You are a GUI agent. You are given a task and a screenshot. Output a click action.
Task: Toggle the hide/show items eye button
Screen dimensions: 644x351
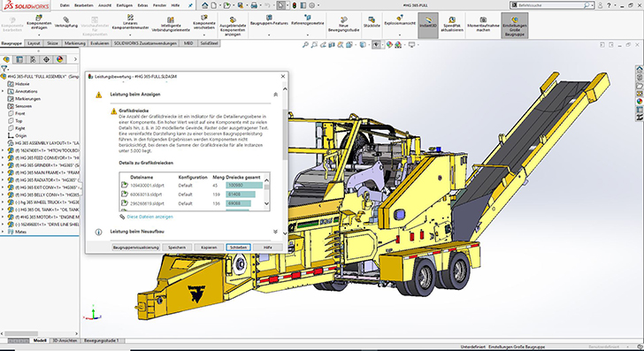pos(375,45)
